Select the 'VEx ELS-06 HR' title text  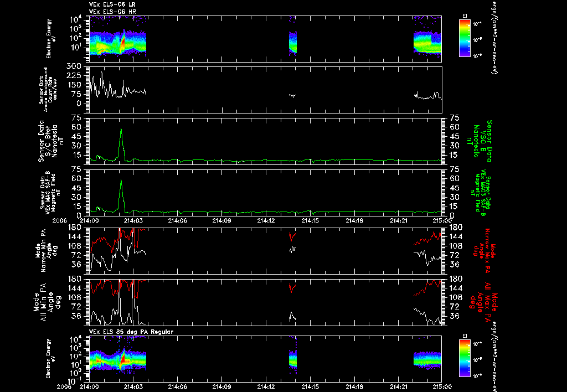(x=112, y=12)
